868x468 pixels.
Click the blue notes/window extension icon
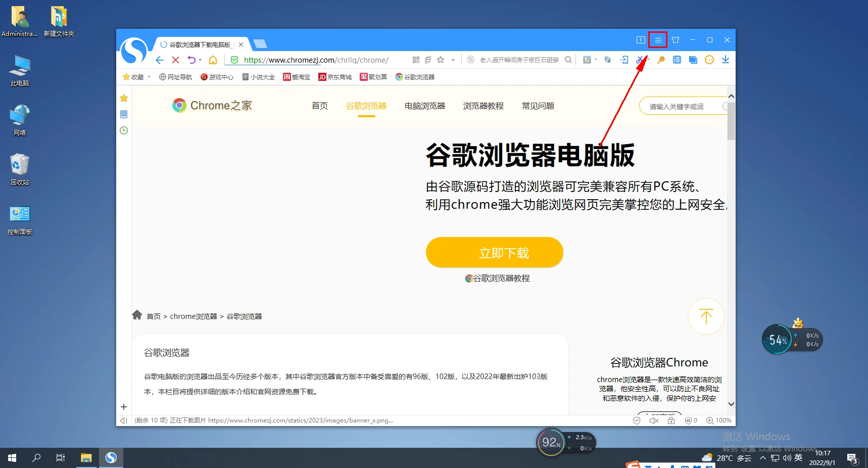click(693, 60)
